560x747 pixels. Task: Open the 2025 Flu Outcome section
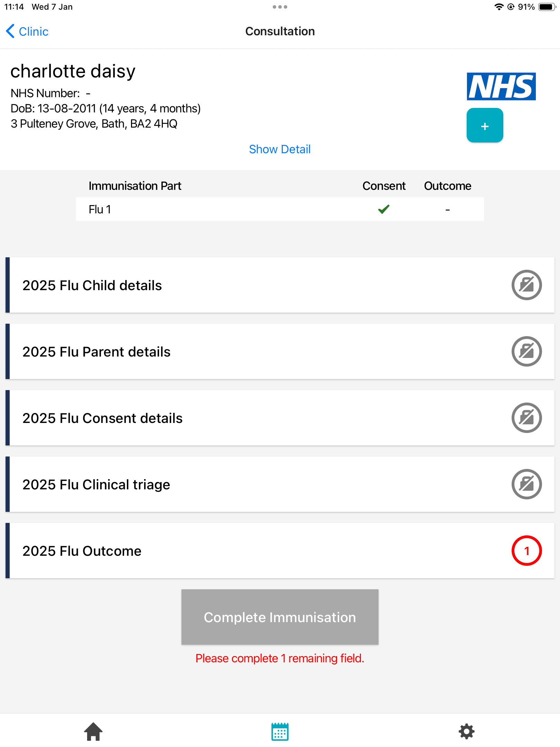[x=82, y=551]
